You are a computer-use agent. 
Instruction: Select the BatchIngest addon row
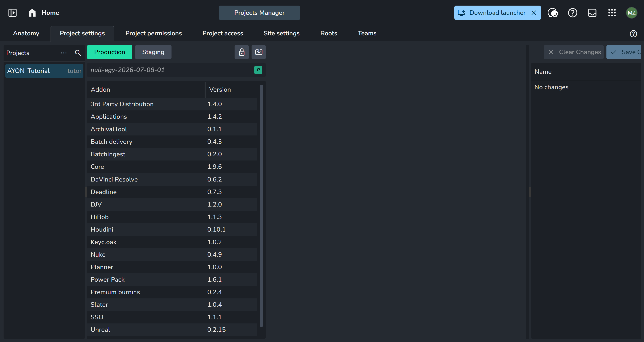coord(172,154)
